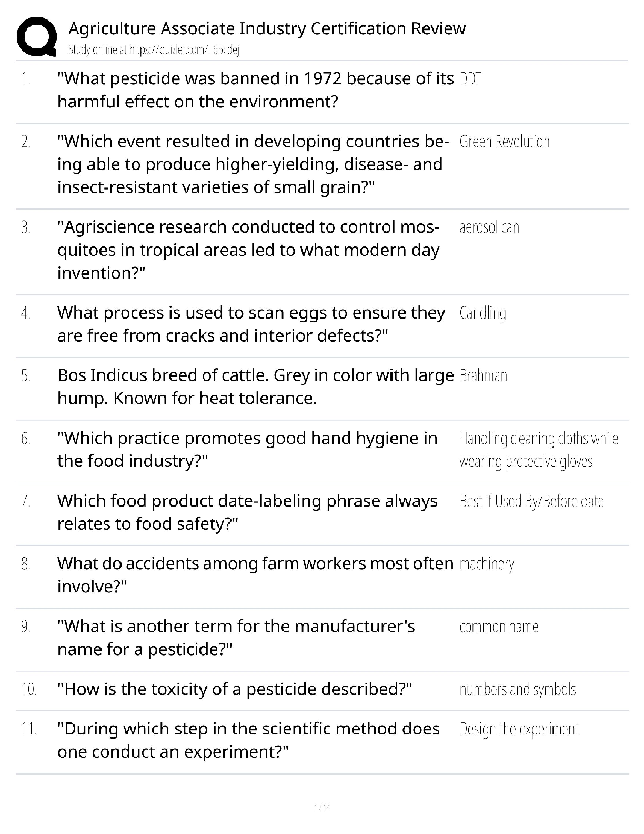Click the scientific method question text
This screenshot has height=834, width=644.
[x=248, y=740]
